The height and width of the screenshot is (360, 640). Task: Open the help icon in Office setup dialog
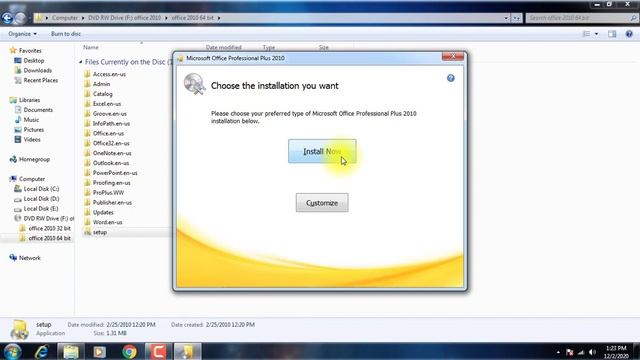[451, 78]
